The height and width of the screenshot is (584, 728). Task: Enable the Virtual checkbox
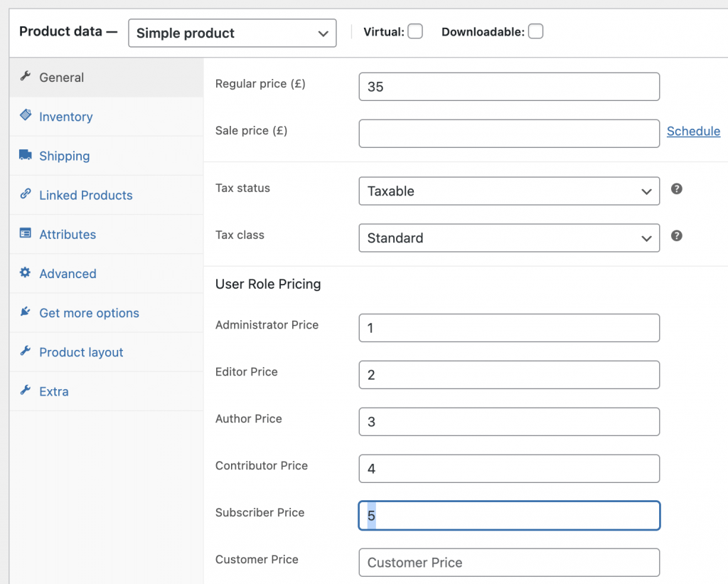[415, 31]
